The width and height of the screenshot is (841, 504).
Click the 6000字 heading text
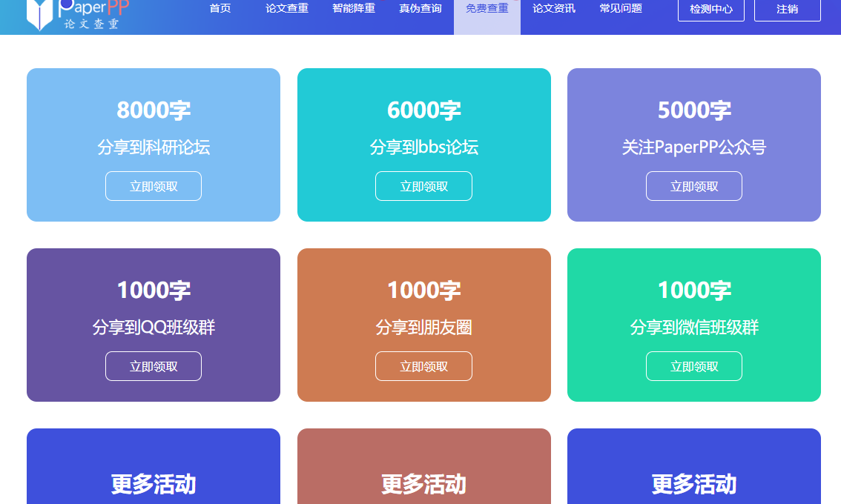pos(423,110)
